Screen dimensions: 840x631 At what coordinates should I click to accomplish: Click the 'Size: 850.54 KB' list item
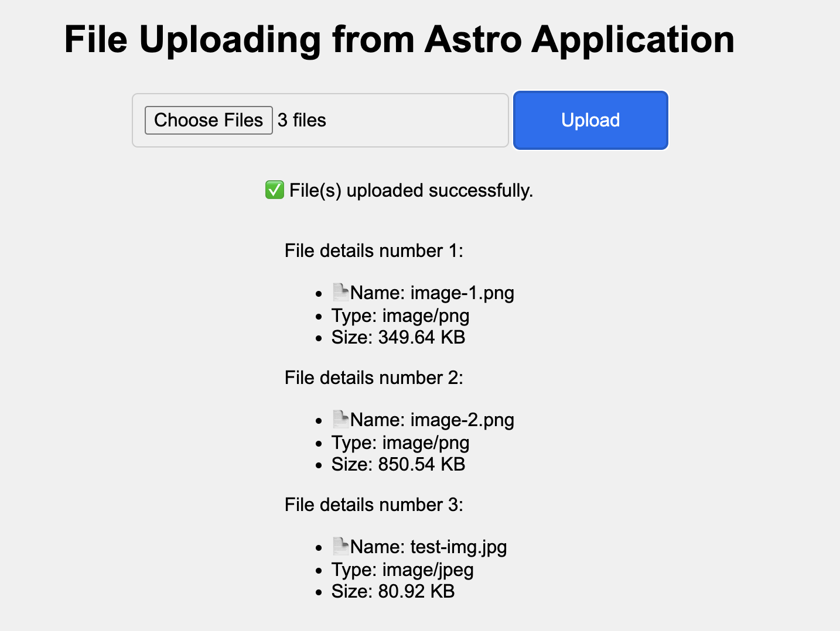[398, 464]
